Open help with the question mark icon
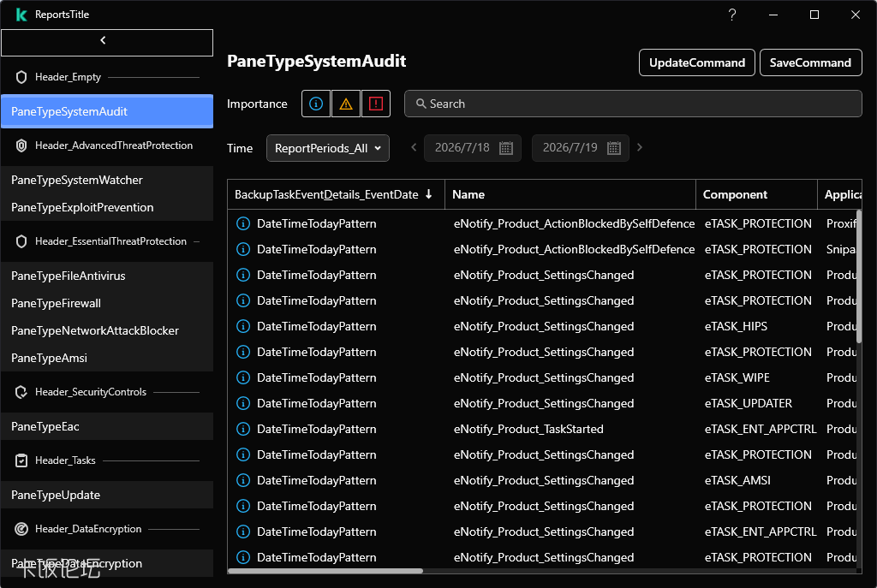The width and height of the screenshot is (877, 588). 732,15
